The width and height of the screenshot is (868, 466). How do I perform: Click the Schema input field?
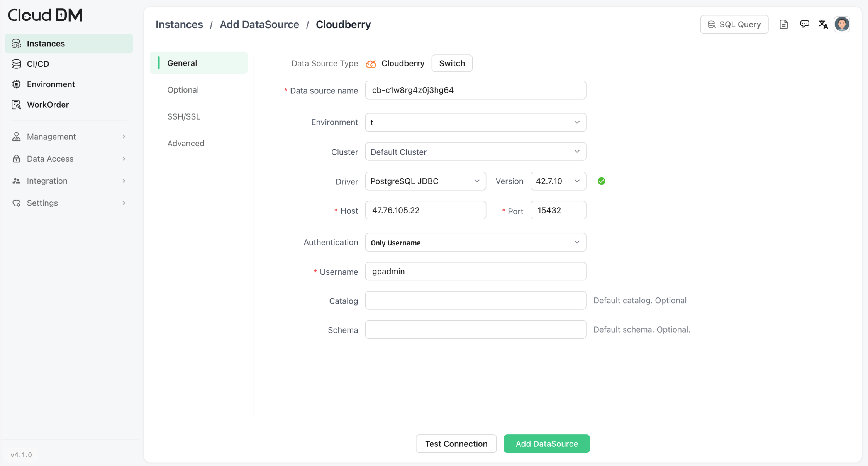tap(476, 329)
